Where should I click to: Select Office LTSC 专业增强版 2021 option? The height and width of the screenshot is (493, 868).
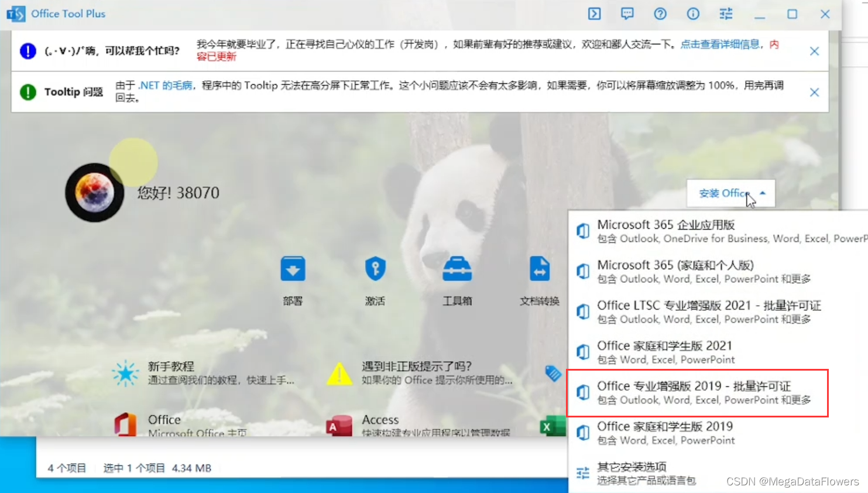pyautogui.click(x=718, y=312)
